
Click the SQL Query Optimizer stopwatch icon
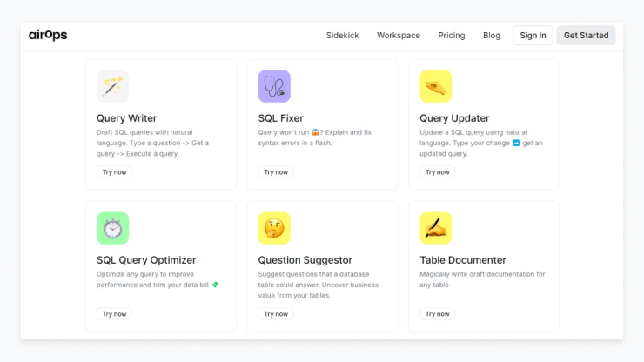(112, 228)
